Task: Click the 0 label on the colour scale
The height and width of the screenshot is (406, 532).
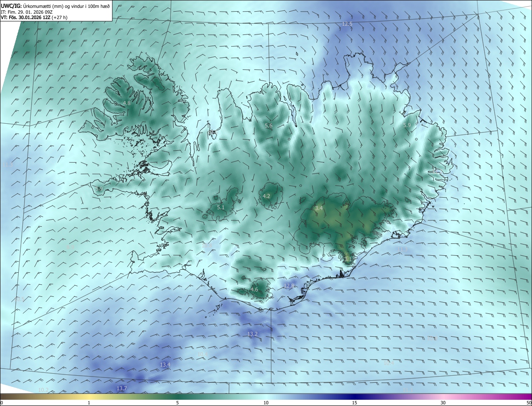Action: point(2,403)
